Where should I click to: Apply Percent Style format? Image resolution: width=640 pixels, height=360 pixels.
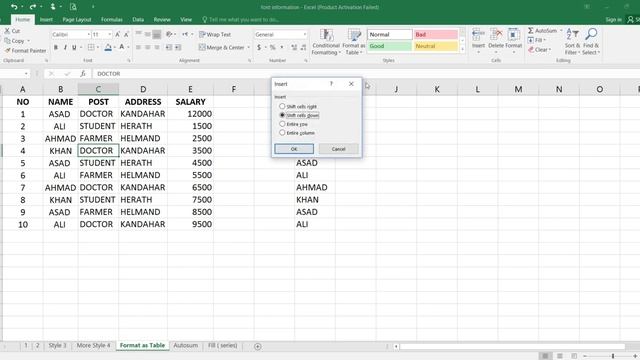pyautogui.click(x=272, y=47)
